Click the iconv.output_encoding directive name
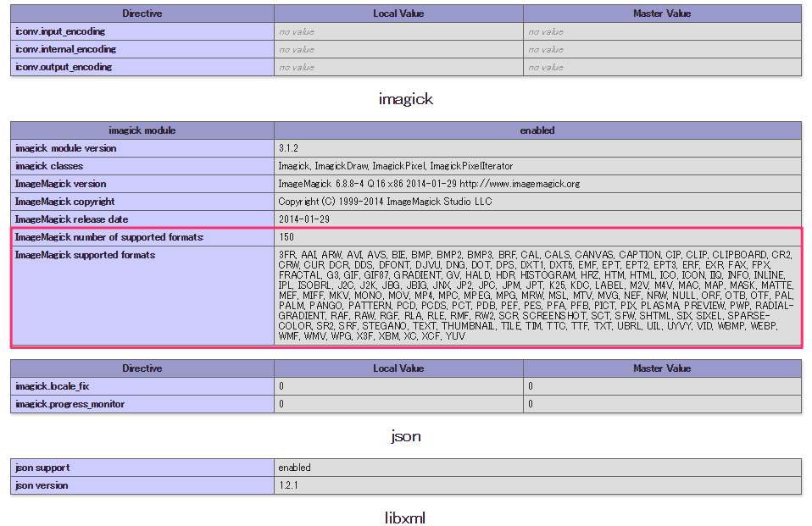The width and height of the screenshot is (812, 526). (x=64, y=67)
